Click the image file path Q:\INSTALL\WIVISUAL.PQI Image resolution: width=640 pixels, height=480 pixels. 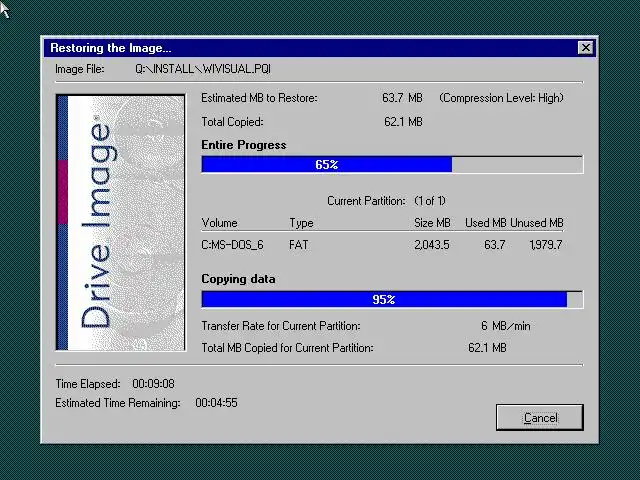click(203, 69)
